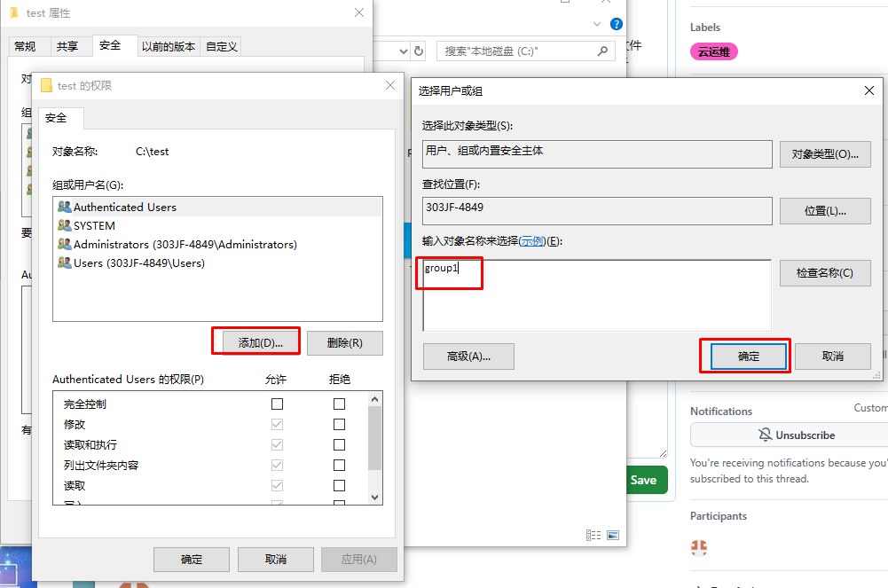
Task: Click the Labels heading in sidebar
Action: pyautogui.click(x=705, y=27)
